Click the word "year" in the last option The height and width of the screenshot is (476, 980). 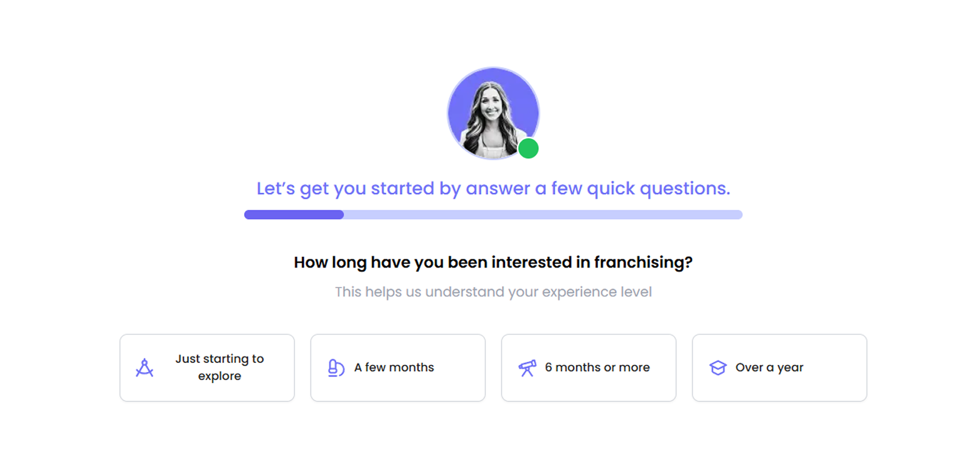tap(790, 368)
